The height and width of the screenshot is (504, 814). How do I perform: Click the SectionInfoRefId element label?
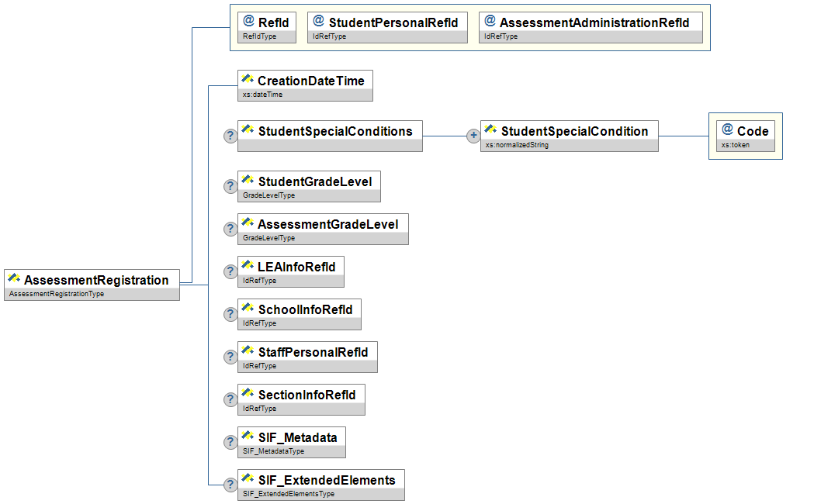[x=307, y=395]
